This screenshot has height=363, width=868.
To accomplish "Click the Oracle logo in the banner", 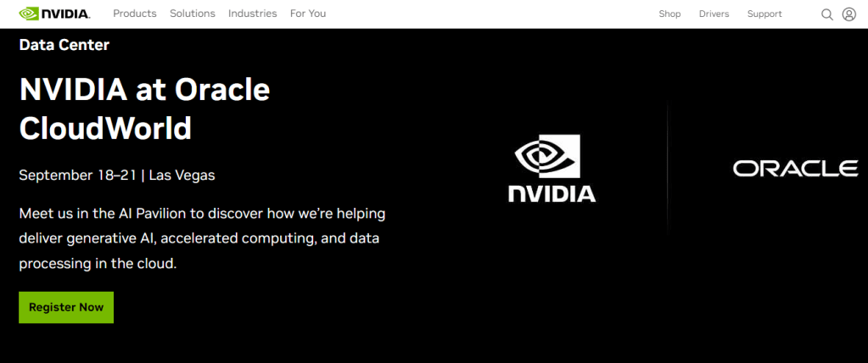I will (795, 168).
